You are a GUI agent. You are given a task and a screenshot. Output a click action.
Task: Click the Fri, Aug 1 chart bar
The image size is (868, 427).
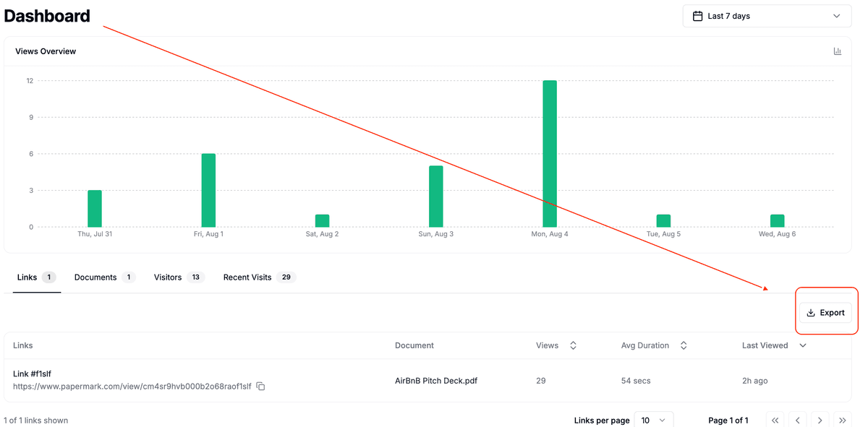(208, 190)
